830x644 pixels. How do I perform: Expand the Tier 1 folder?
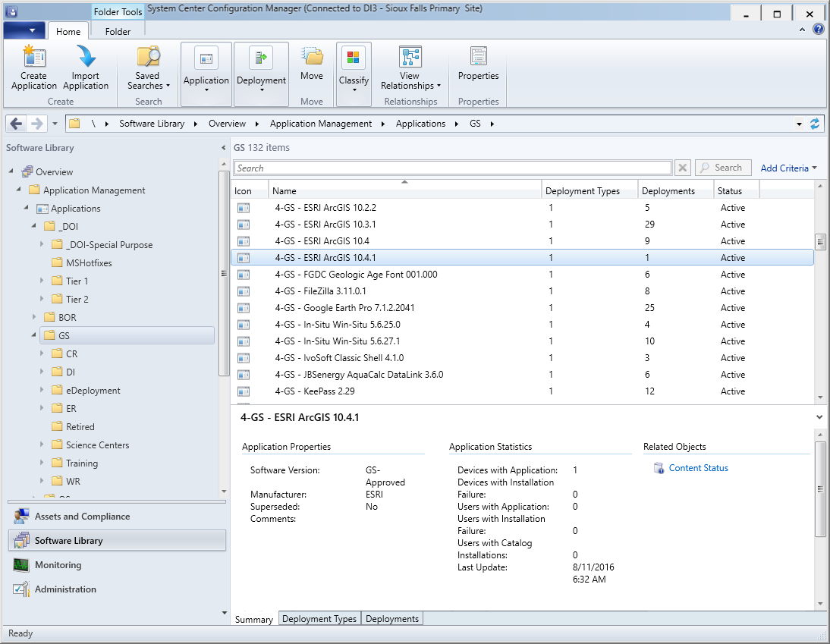[42, 281]
